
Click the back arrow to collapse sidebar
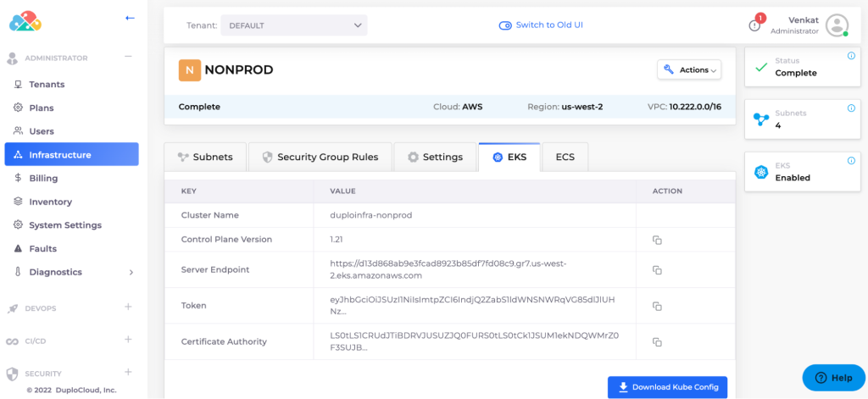coord(130,17)
